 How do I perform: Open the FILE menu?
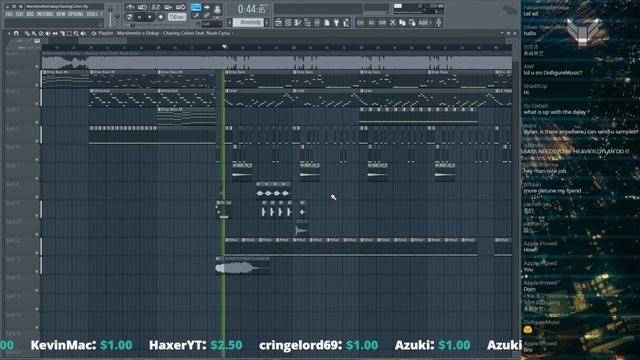9,14
